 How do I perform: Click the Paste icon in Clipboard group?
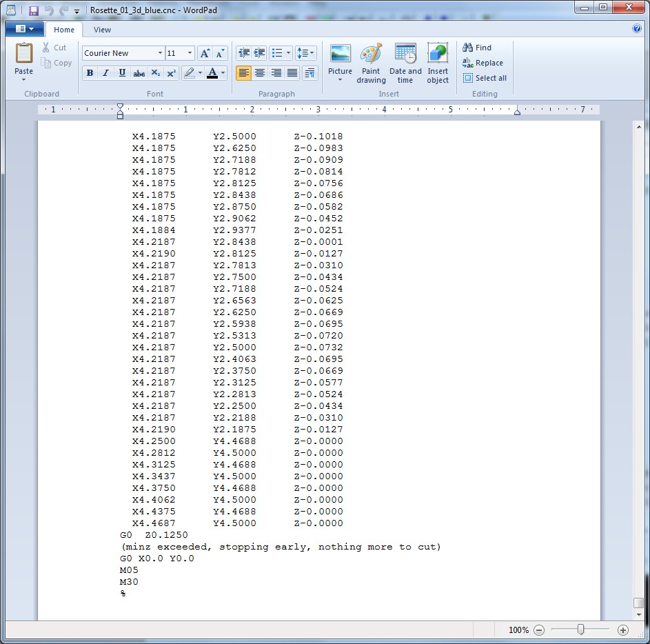[24, 54]
